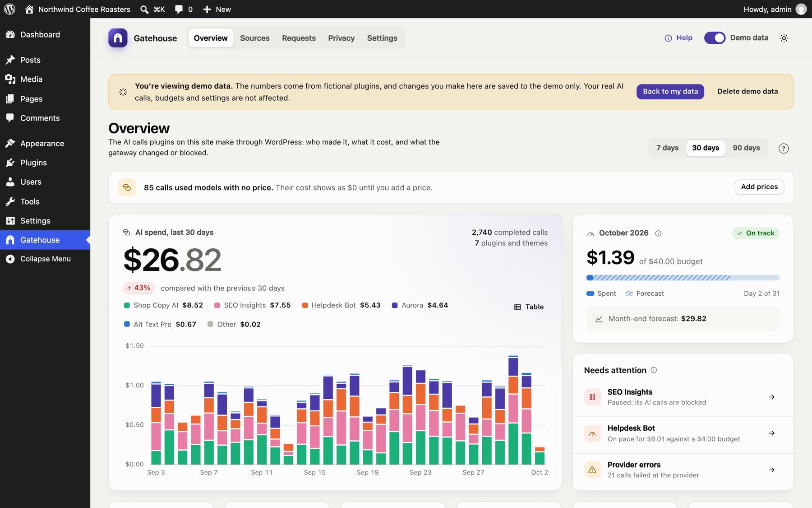Click the tallest chart bar near Sep 30
The width and height of the screenshot is (812, 508).
coord(513,410)
